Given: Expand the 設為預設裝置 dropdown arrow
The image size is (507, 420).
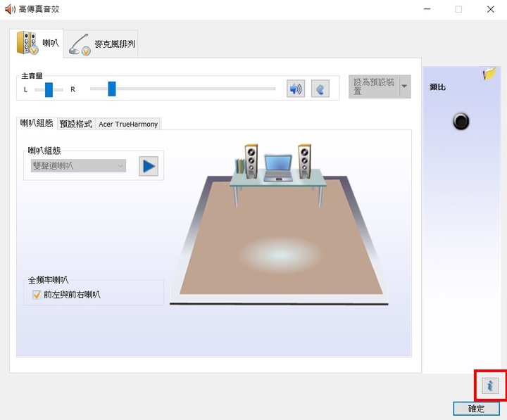Looking at the screenshot, I should click(x=404, y=87).
